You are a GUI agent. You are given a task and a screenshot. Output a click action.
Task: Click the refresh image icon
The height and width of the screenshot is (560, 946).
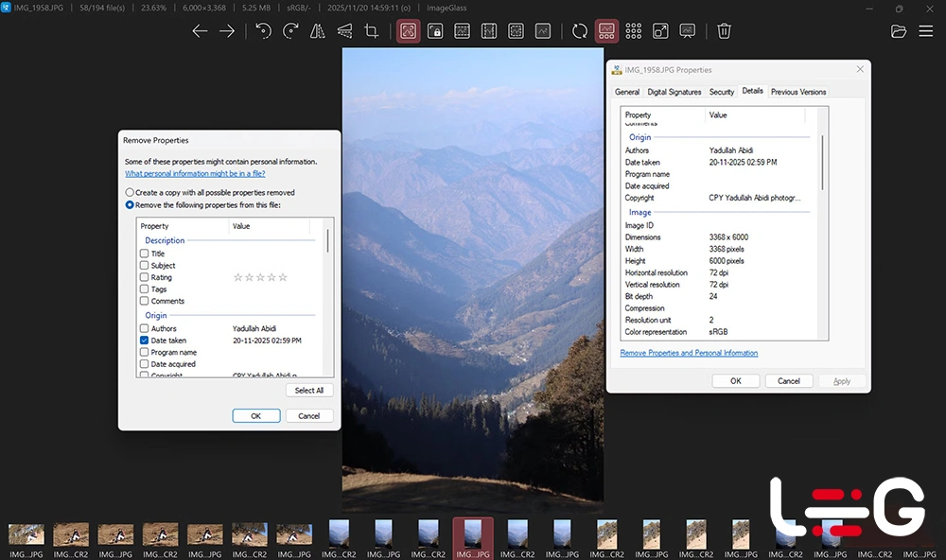tap(580, 31)
